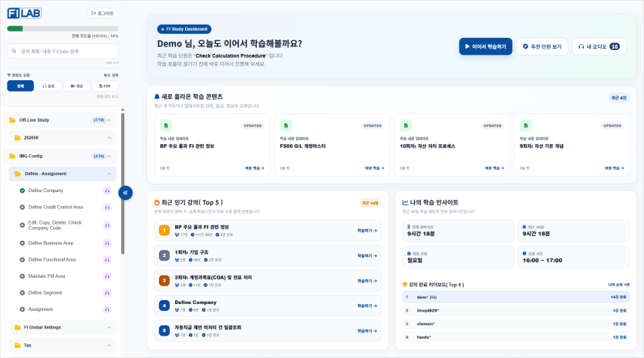Click 바로 학습 on BP 주요 롤과 FI 관련 정보 card
Screen dimensions: 644x358
pos(255,168)
